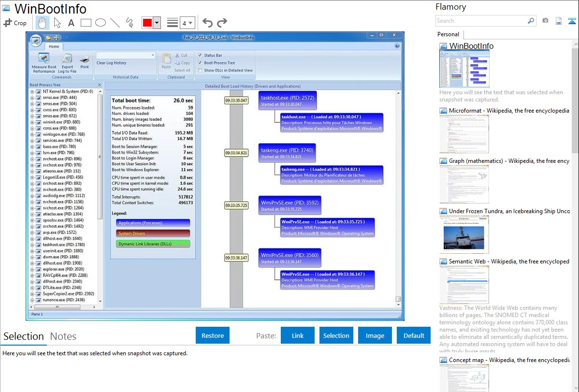Pick the ellipse shape tool

(x=100, y=23)
